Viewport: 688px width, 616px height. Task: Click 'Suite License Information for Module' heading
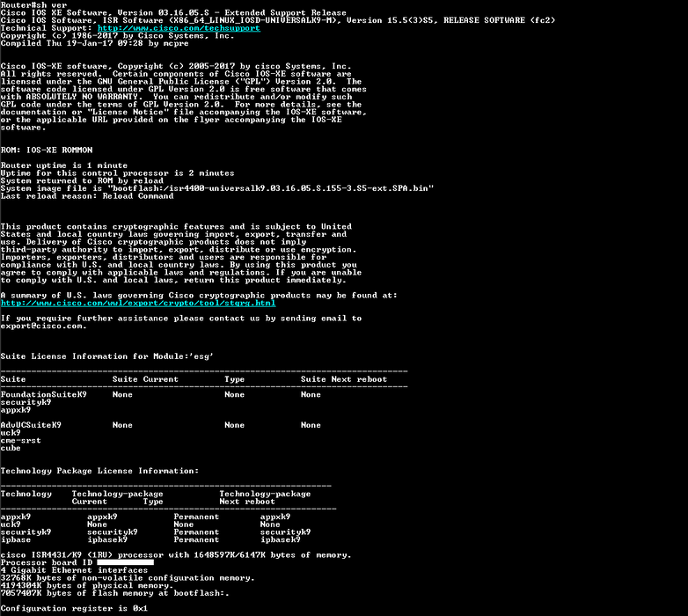(107, 356)
